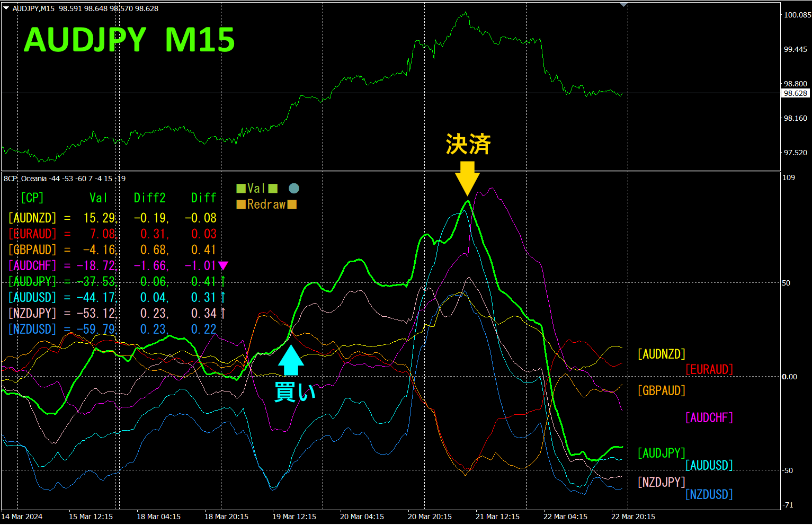Select the Diff column header
The image size is (812, 525).
pyautogui.click(x=204, y=198)
